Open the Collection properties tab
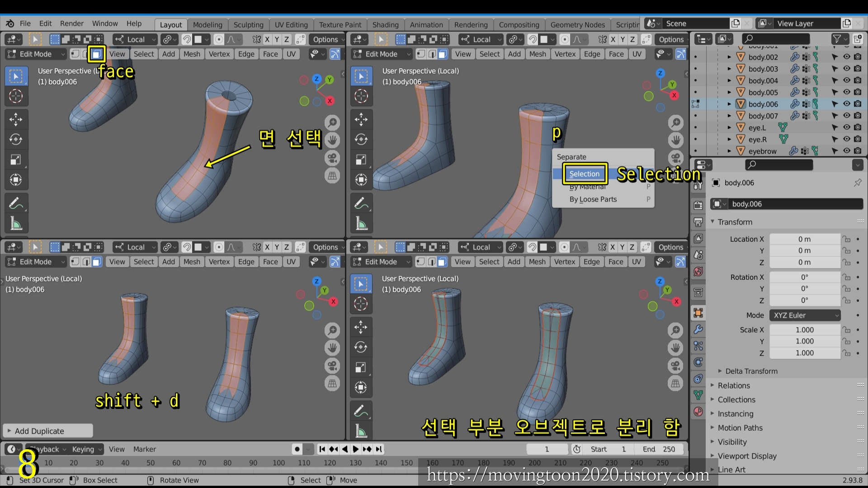 point(698,292)
